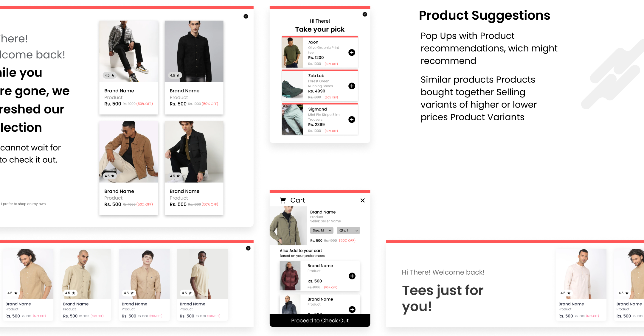Click Proceed to Check Out button
644x336 pixels.
point(319,320)
